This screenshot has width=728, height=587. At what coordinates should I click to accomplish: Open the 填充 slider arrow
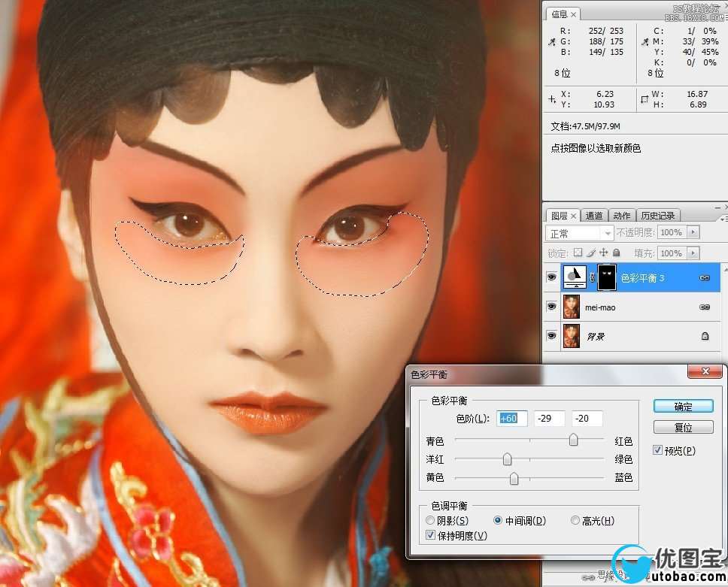pos(693,253)
